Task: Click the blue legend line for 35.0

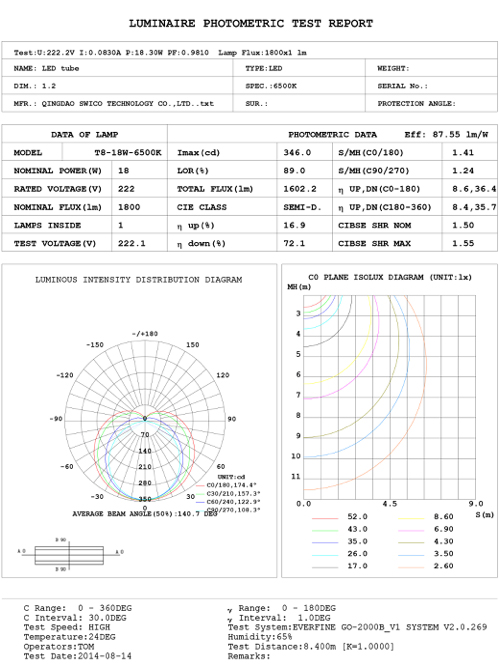Action: tap(325, 543)
